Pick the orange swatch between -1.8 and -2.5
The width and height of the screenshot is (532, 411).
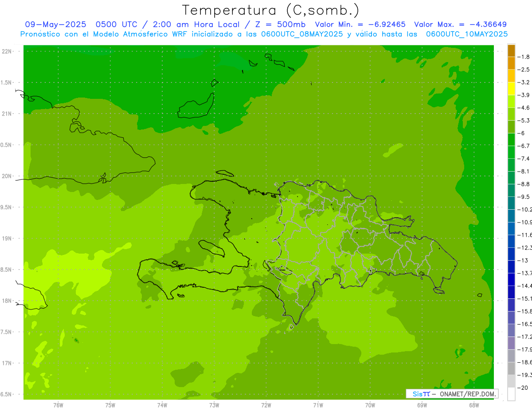coord(511,63)
